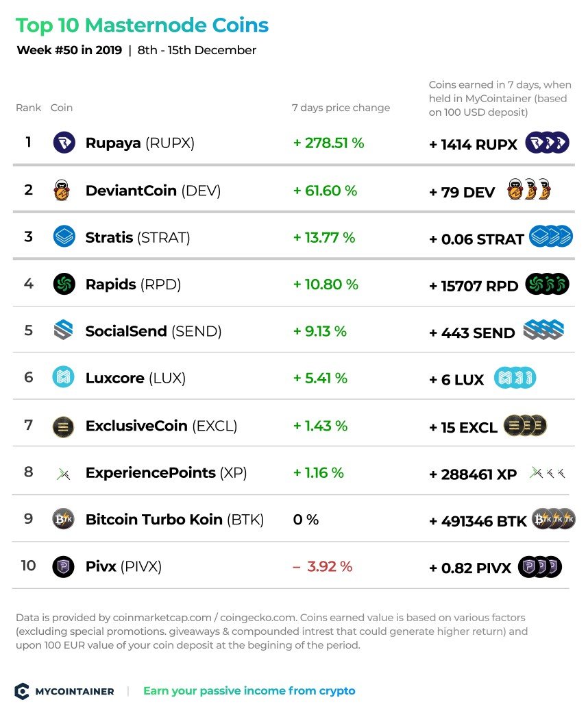Viewport: 588px width, 724px height.
Task: Click the – 3.92 % red price change
Action: [323, 566]
